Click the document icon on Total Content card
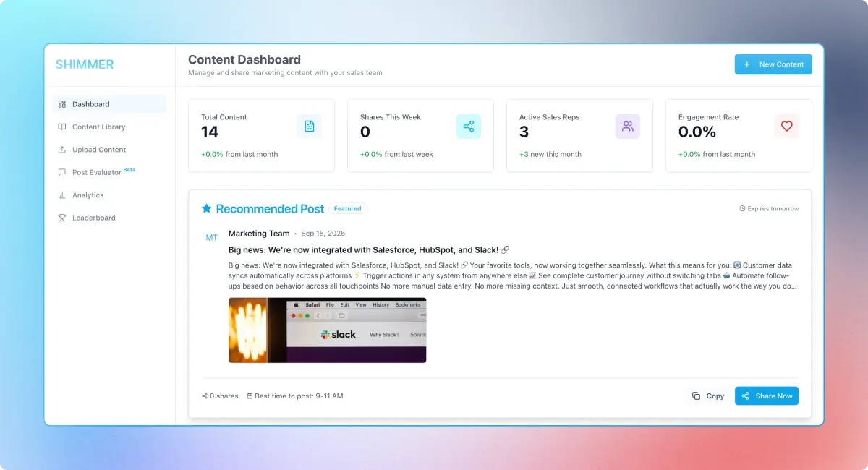Image resolution: width=868 pixels, height=470 pixels. pyautogui.click(x=310, y=126)
